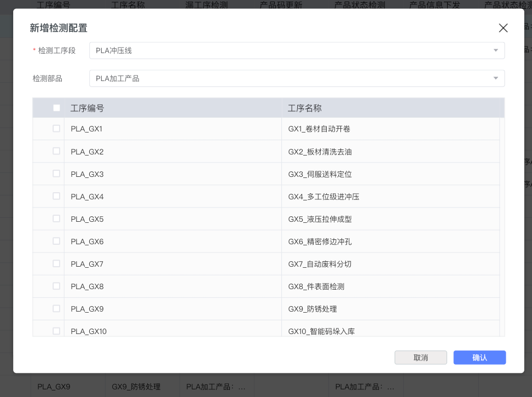Open the 检测工序段 dropdown arrow
This screenshot has width=532, height=397.
(495, 50)
